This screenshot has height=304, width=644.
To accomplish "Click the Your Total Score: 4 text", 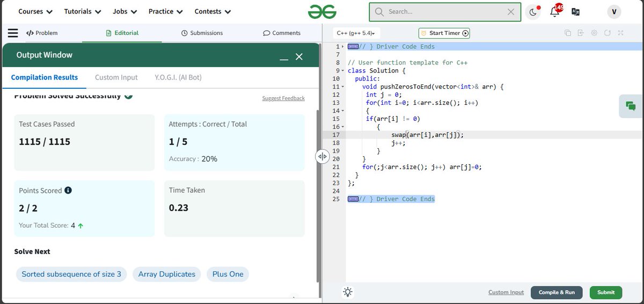I will [51, 226].
